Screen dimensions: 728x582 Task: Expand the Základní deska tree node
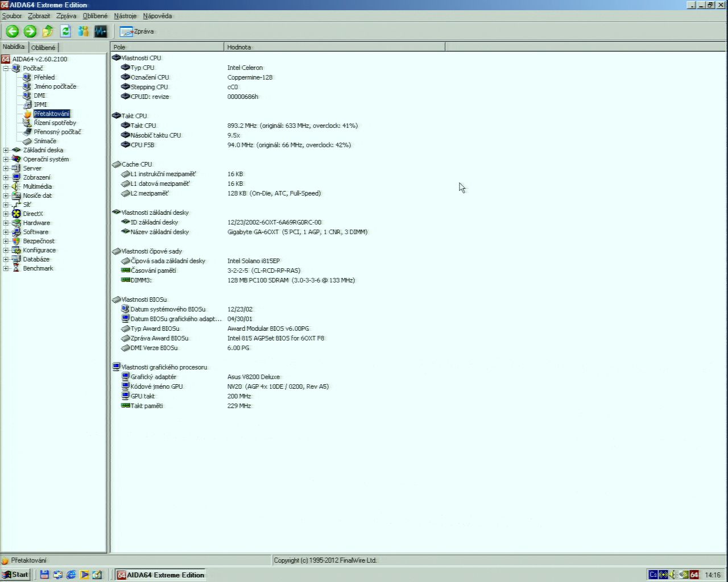click(x=6, y=150)
